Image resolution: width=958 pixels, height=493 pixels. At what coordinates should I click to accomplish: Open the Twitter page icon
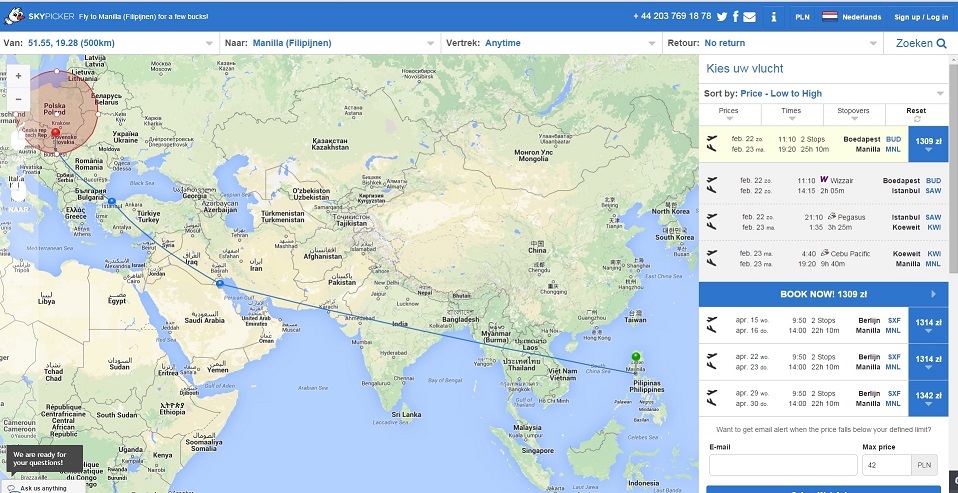pos(722,16)
